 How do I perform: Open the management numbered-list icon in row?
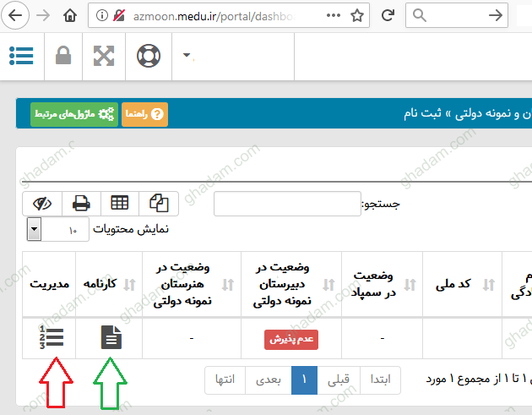pos(52,337)
